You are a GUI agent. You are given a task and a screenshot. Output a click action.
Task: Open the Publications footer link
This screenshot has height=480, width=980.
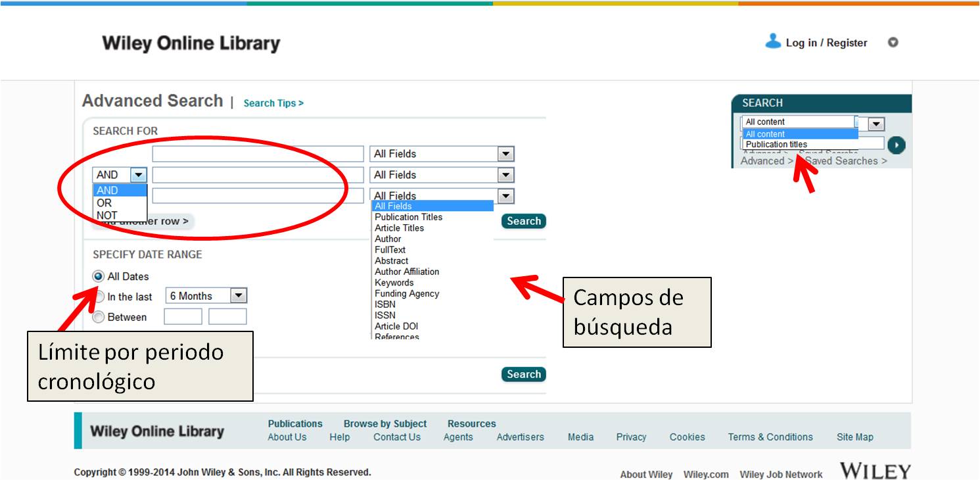coord(295,424)
